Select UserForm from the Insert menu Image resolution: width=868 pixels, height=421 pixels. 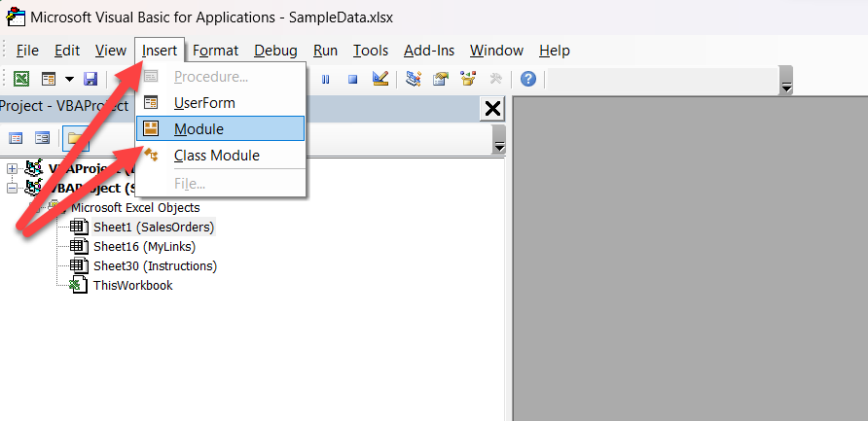[x=203, y=102]
